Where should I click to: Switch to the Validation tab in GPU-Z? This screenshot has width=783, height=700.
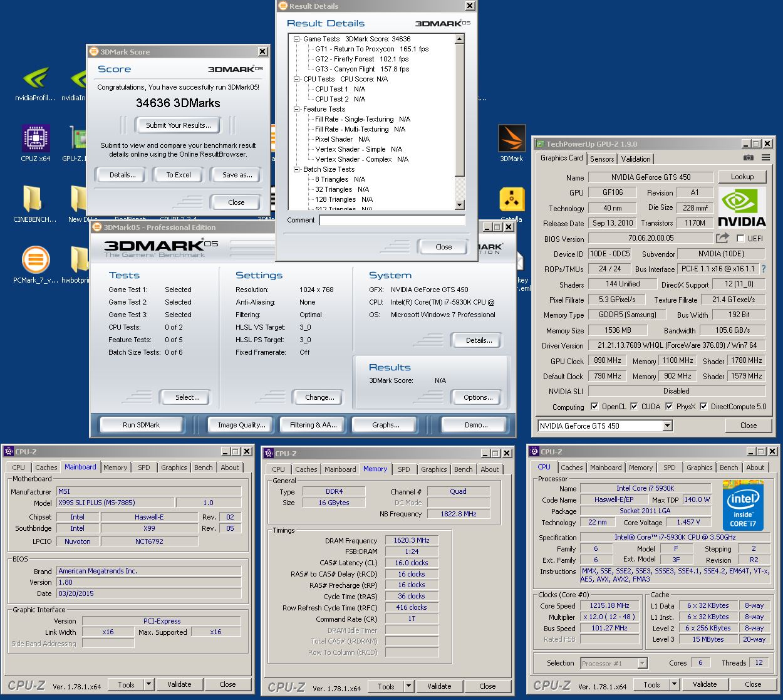(x=636, y=159)
